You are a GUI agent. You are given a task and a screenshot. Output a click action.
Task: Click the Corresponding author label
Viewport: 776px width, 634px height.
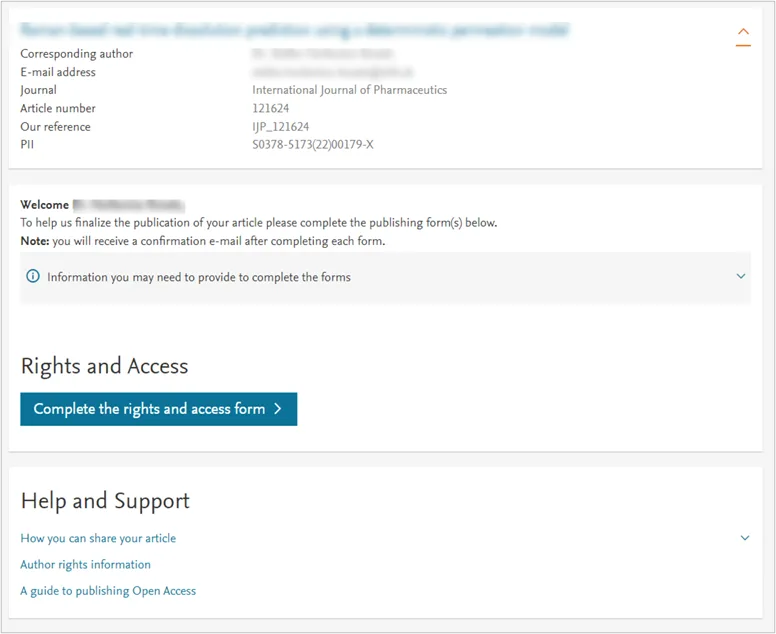click(x=77, y=53)
